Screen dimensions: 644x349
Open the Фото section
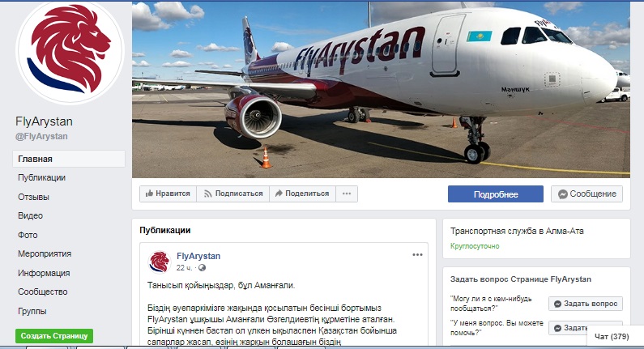coord(28,235)
